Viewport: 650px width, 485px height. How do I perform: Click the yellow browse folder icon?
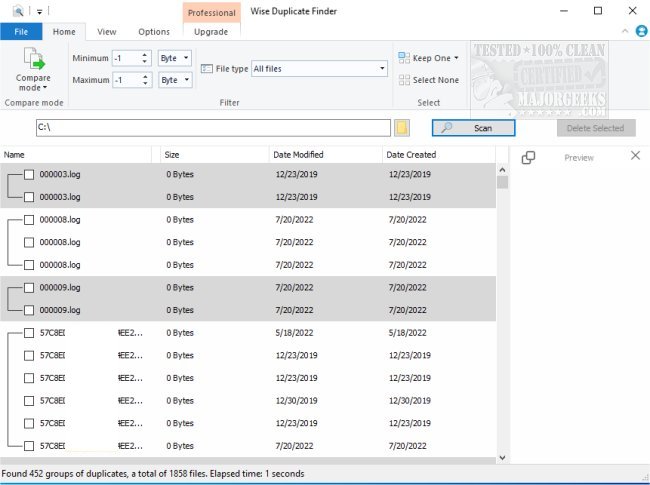coord(402,128)
